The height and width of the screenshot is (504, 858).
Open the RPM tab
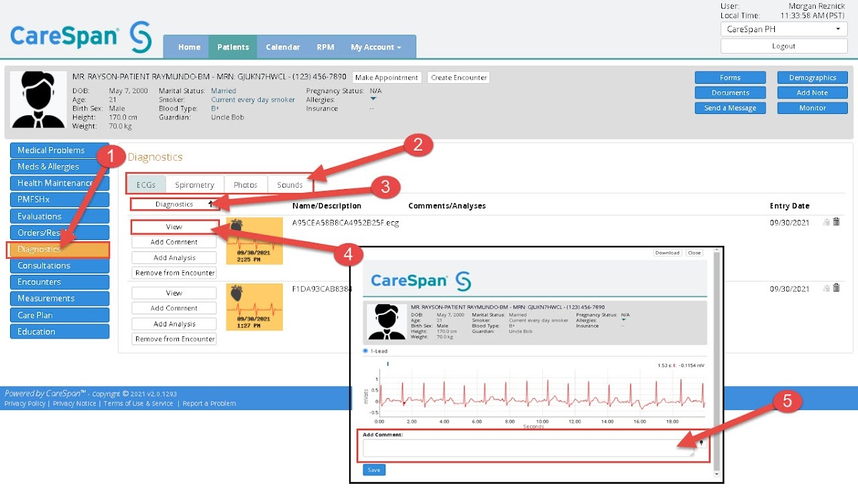click(326, 47)
